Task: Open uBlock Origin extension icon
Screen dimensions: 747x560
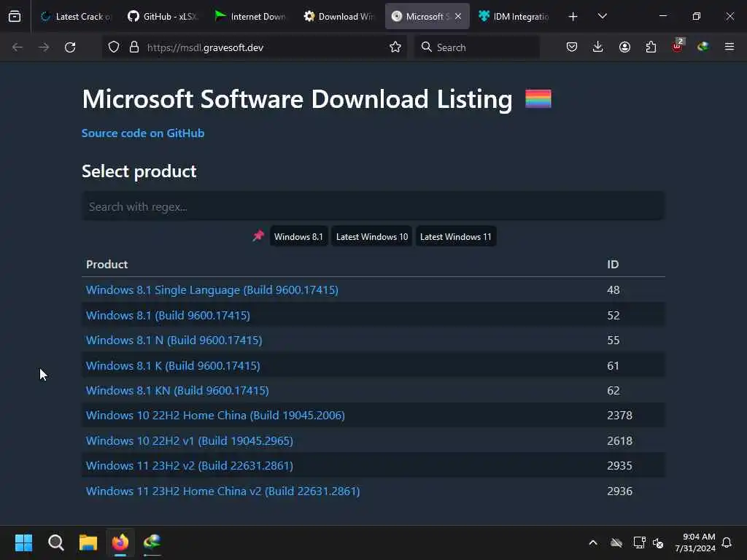Action: 678,46
